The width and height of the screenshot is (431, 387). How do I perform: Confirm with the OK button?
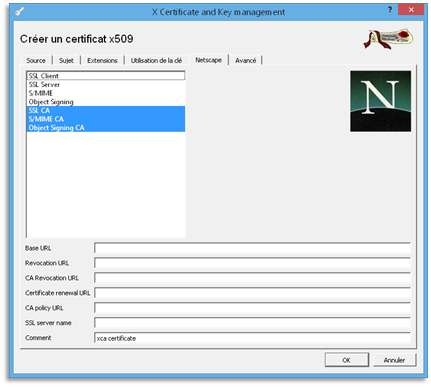[347, 360]
